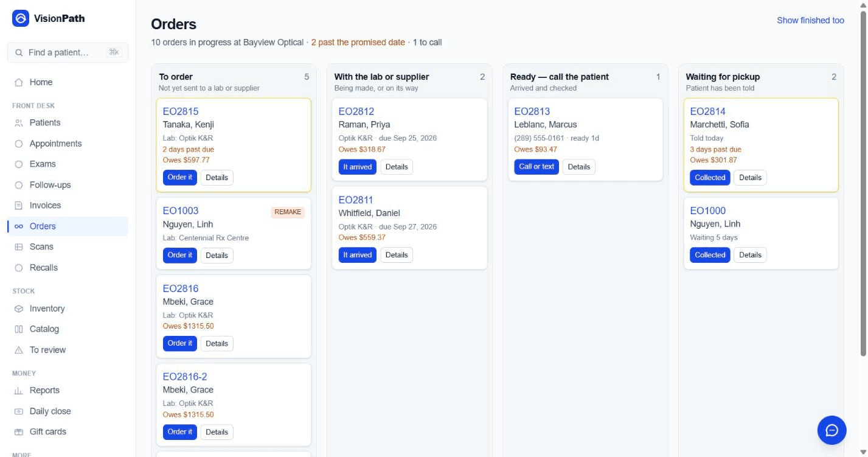Open the Reports page

tap(68, 391)
